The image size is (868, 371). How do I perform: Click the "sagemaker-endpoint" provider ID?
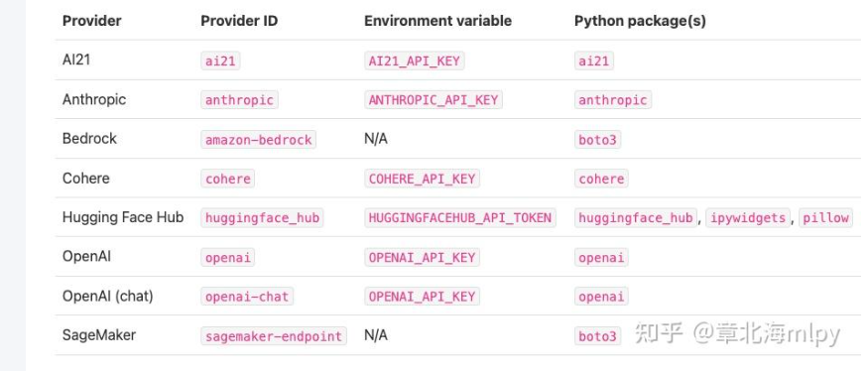point(274,336)
